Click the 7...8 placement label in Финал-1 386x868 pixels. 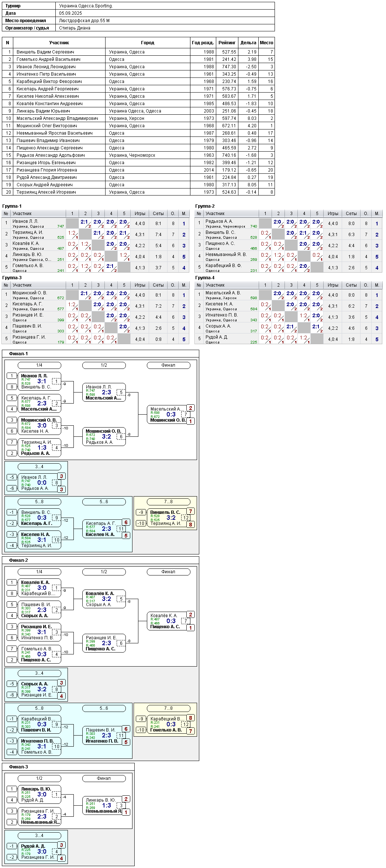click(168, 502)
